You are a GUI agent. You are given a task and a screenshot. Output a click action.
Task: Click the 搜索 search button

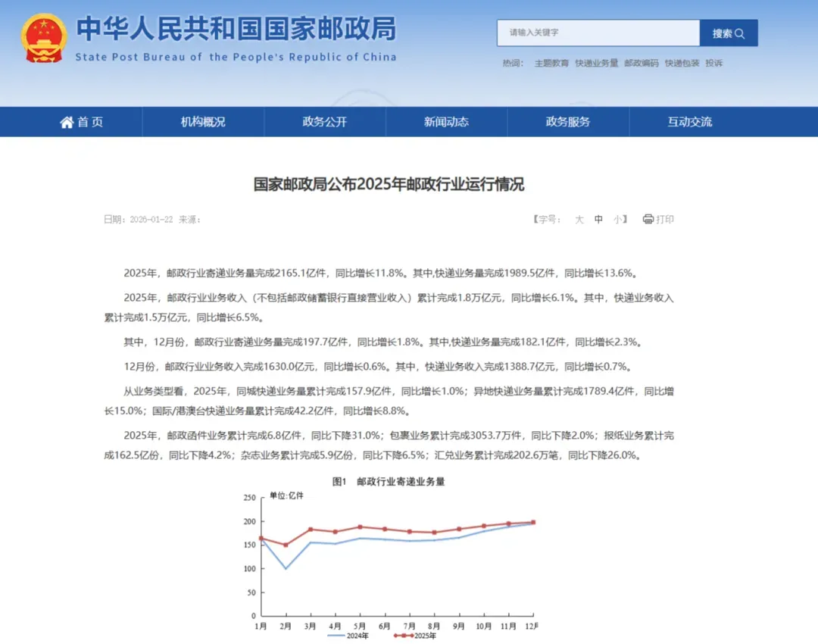click(729, 33)
